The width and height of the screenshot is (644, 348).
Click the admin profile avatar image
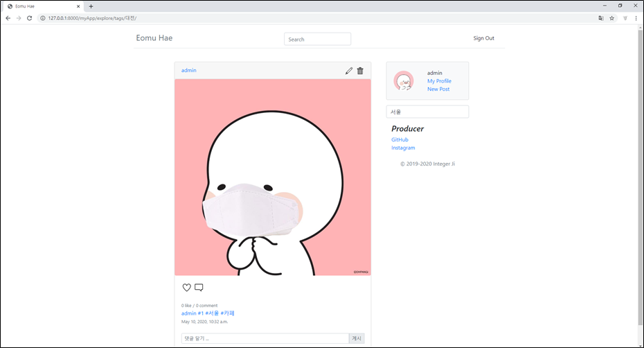[x=403, y=80]
